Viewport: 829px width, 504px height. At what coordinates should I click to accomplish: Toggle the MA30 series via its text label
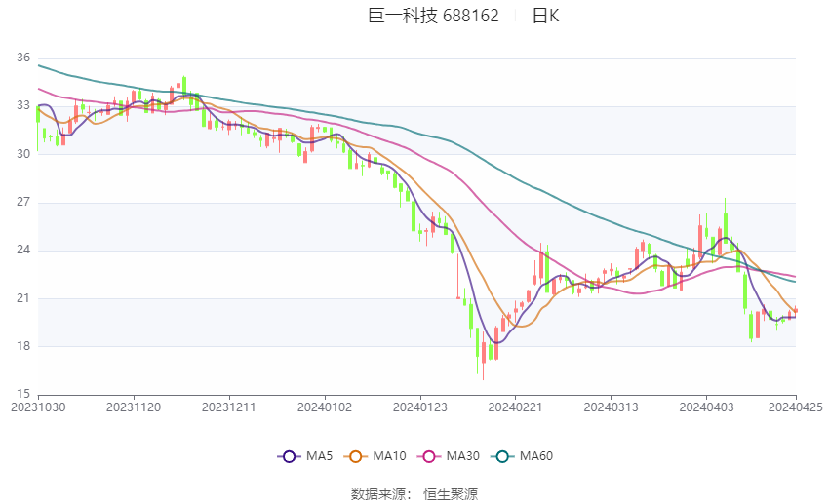click(x=461, y=456)
